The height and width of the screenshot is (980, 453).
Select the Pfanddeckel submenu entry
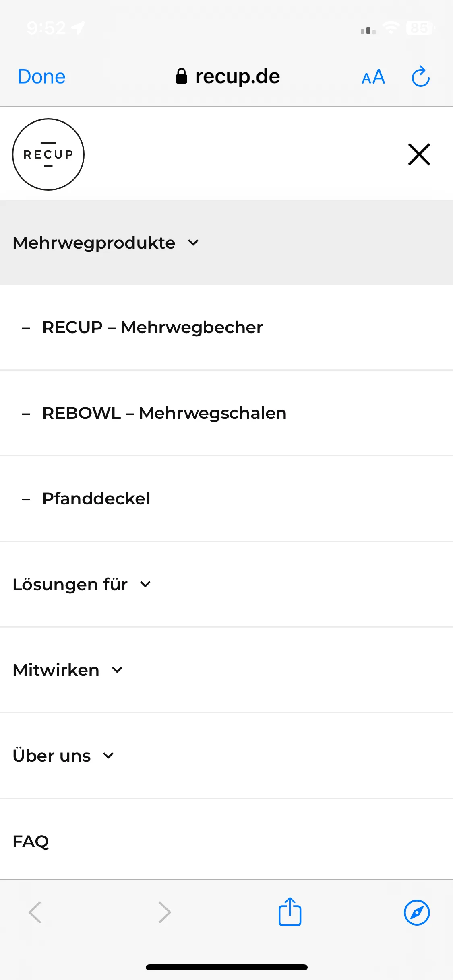coord(226,499)
